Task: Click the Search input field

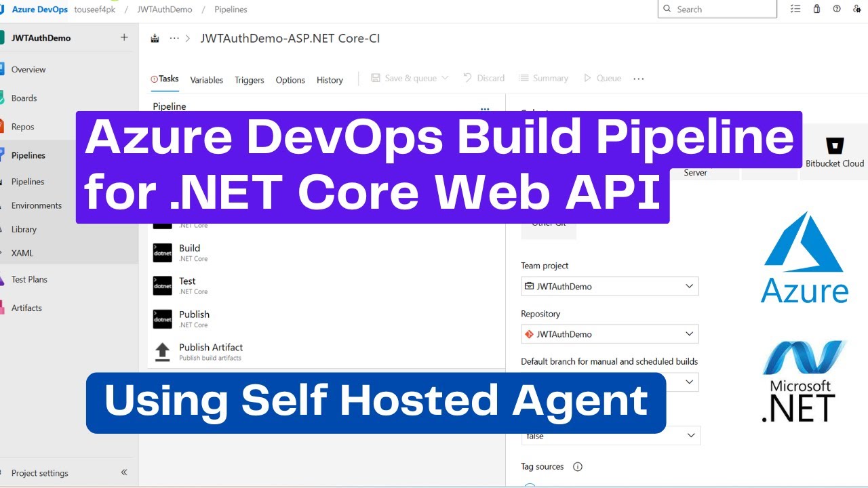Action: (x=717, y=9)
